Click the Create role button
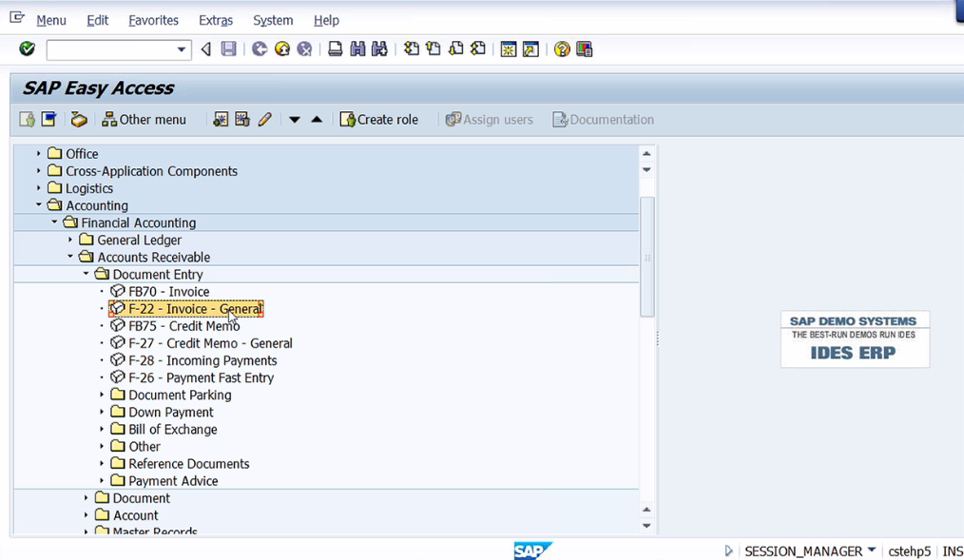This screenshot has width=964, height=560. [x=379, y=119]
